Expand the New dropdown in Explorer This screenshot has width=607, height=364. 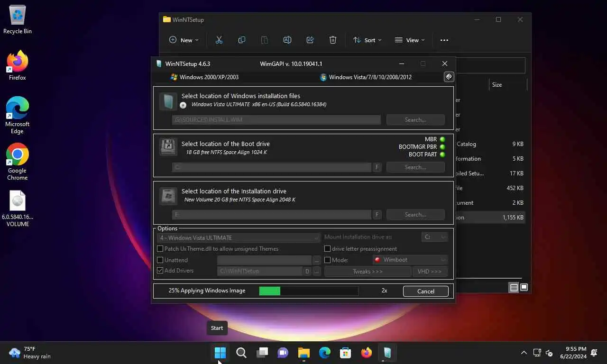[184, 40]
